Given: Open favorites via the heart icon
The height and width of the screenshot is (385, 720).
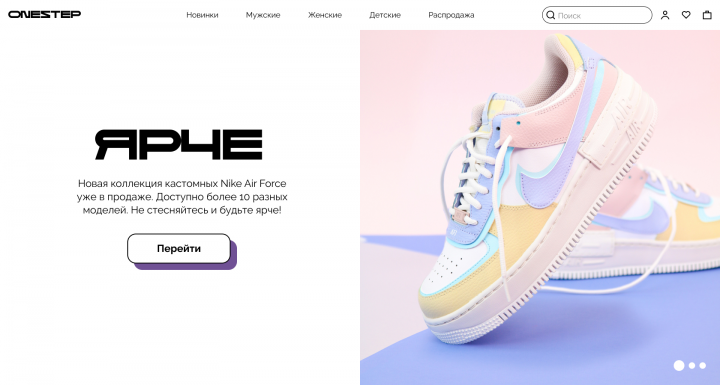Looking at the screenshot, I should click(686, 15).
